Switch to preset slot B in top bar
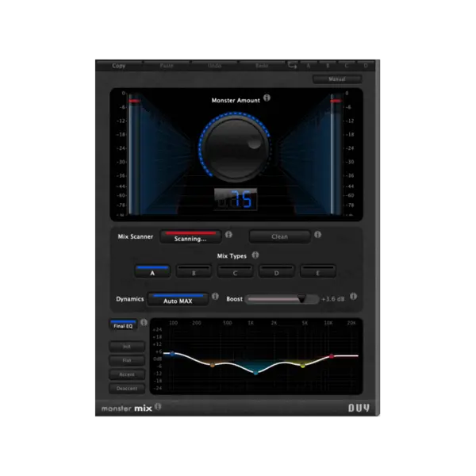The image size is (476, 476). 328,66
